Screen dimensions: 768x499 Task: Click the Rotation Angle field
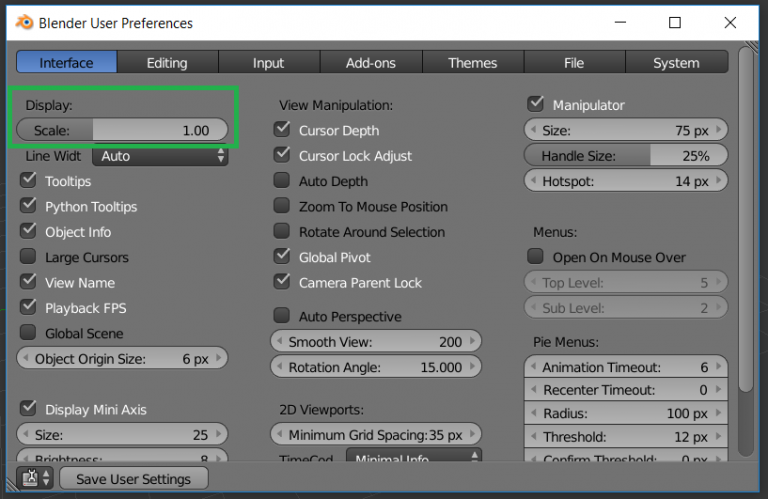pos(376,367)
